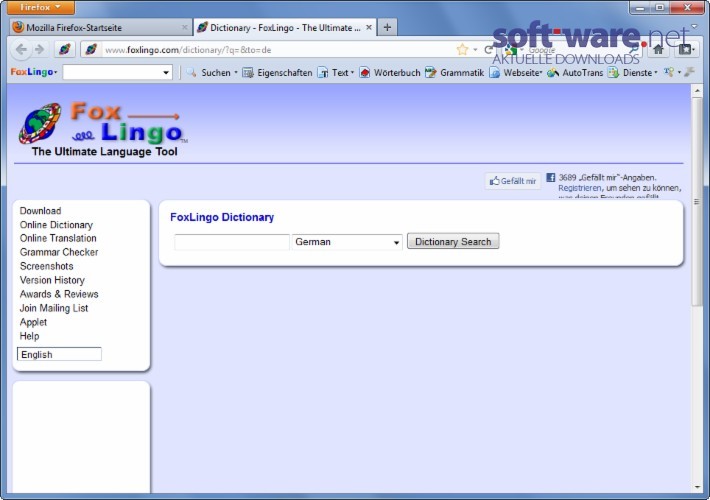
Task: Expand the Text dropdown arrow in toolbar
Action: point(352,72)
